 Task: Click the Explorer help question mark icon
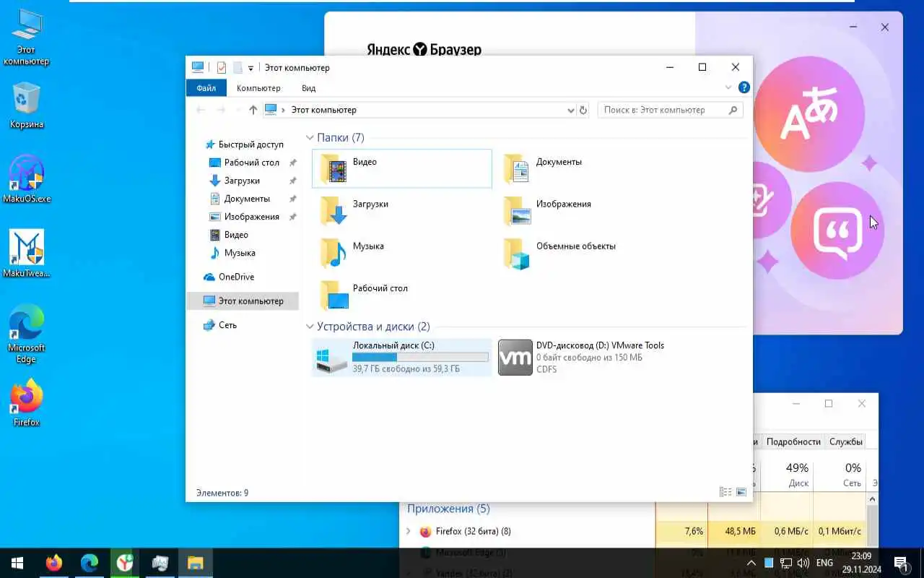click(x=744, y=87)
